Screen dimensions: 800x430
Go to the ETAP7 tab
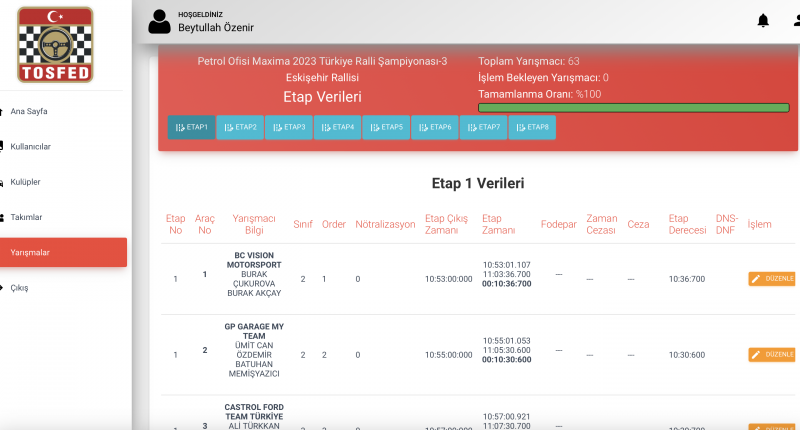[484, 127]
